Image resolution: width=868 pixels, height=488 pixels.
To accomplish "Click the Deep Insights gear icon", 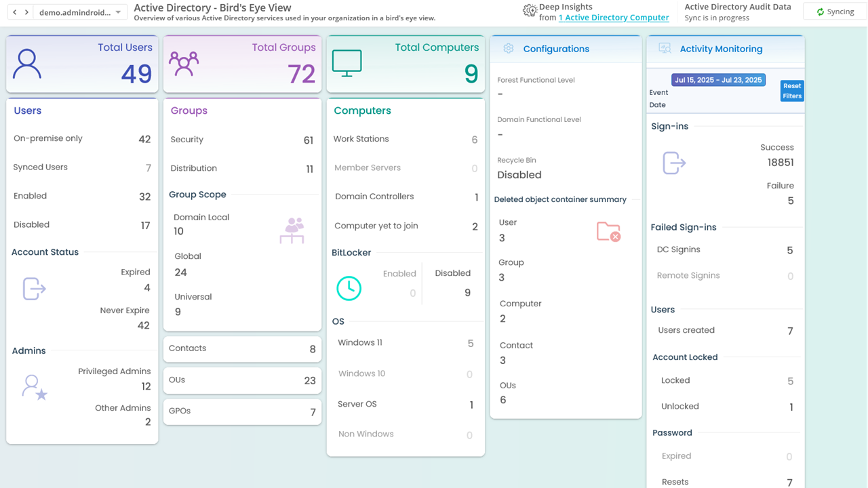I will pos(530,11).
